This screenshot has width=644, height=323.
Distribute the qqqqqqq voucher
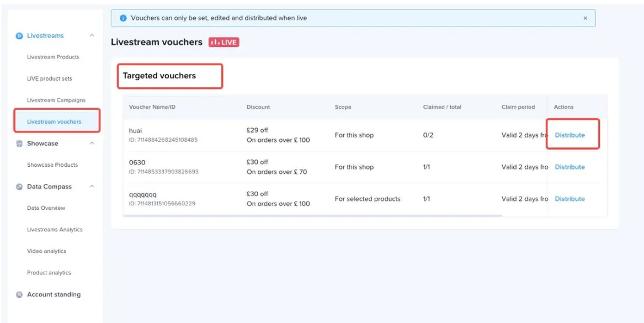coord(570,199)
